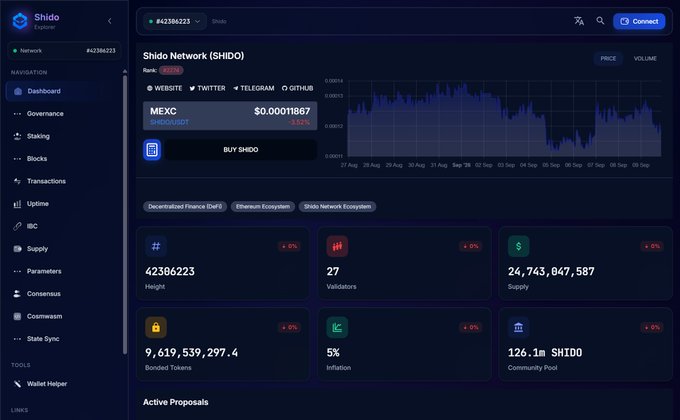Open the TELEGRAM link
680x420 pixels.
(x=253, y=88)
